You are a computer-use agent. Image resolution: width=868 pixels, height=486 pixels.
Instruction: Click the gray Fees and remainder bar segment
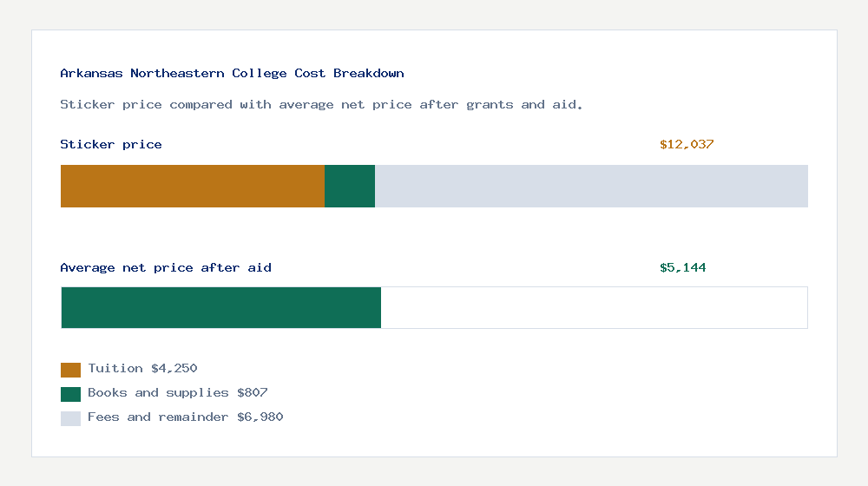coord(591,186)
